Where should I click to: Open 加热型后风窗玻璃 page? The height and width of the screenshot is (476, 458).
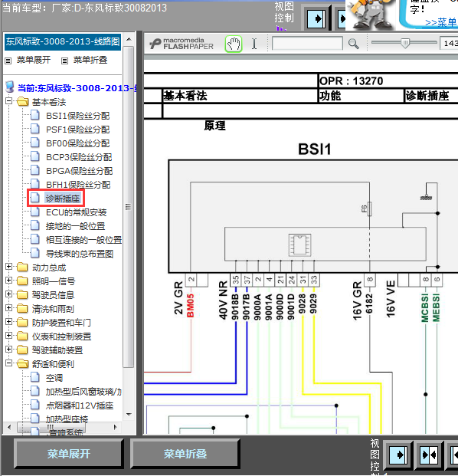(x=83, y=392)
